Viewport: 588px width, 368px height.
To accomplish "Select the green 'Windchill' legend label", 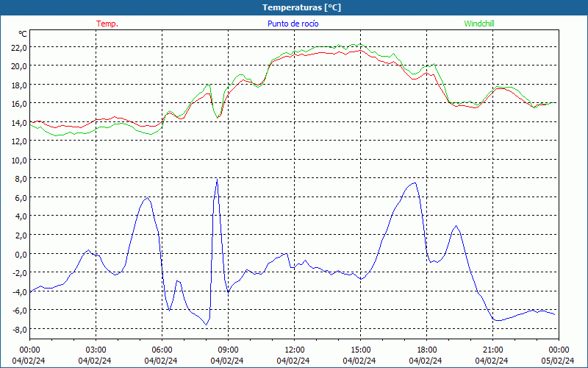I will coord(479,24).
